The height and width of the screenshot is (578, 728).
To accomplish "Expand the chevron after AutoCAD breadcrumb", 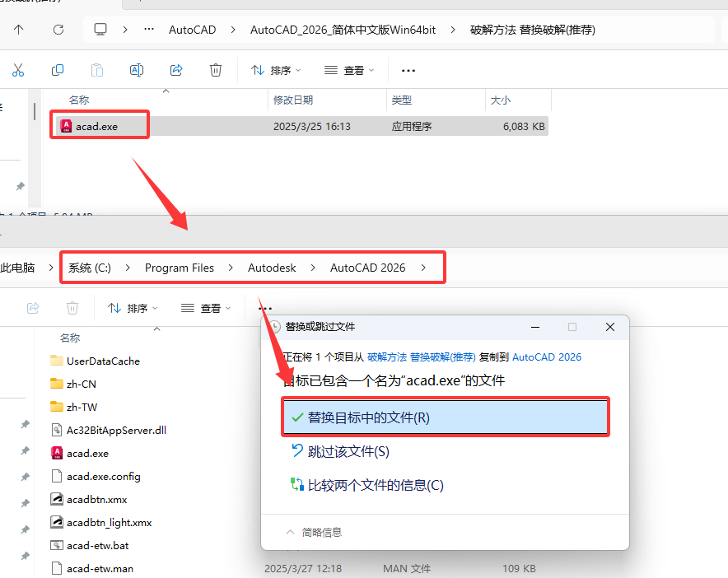I will 233,30.
